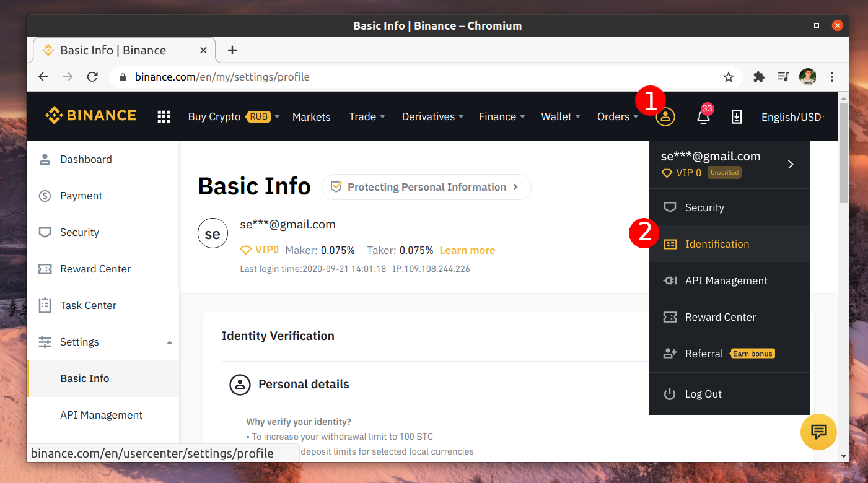This screenshot has height=483, width=868.
Task: Click the Task Center clipboard icon in sidebar
Action: point(45,305)
